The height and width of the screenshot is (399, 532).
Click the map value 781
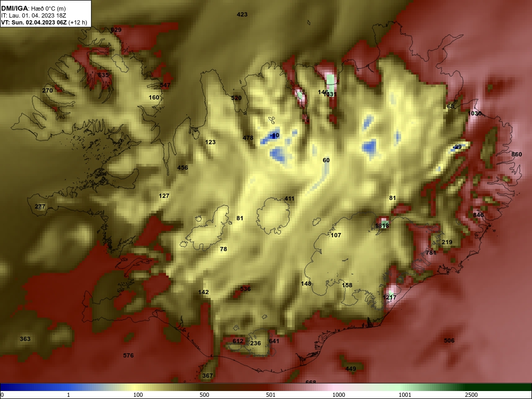(431, 253)
